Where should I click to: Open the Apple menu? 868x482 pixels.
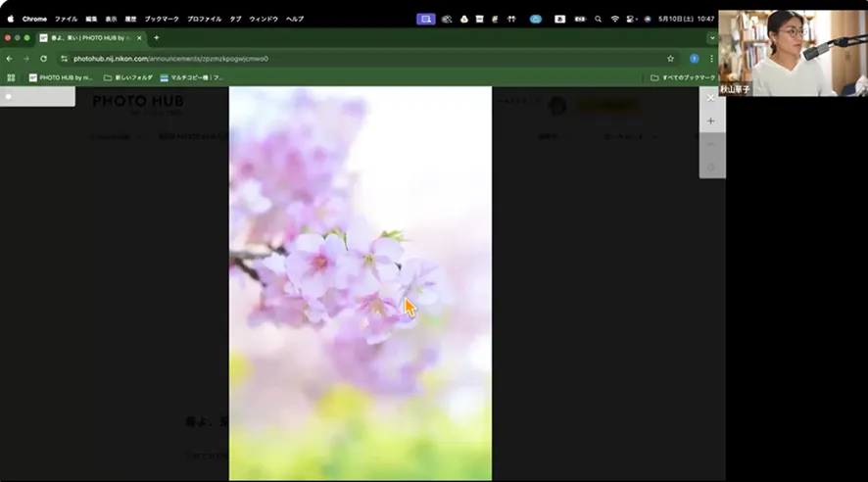(x=11, y=19)
